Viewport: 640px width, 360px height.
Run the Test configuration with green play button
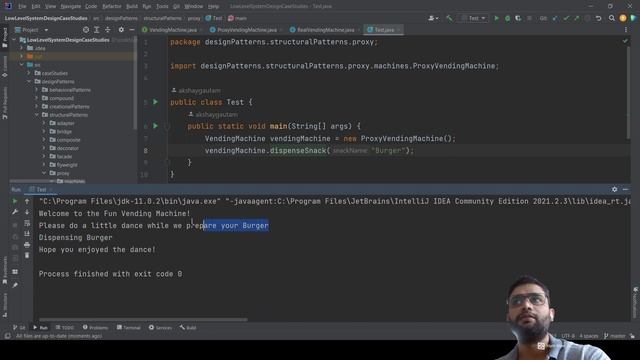pos(496,18)
